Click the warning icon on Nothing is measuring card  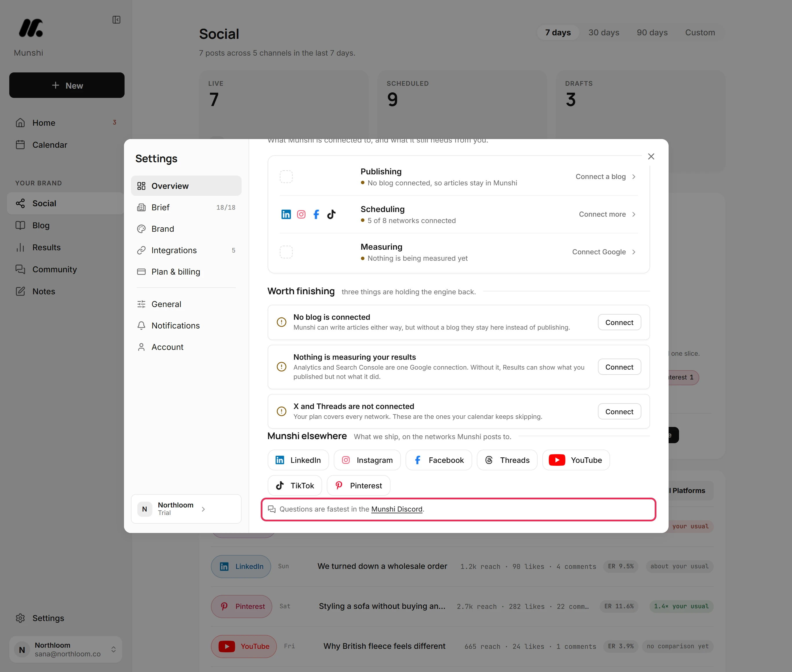tap(281, 367)
